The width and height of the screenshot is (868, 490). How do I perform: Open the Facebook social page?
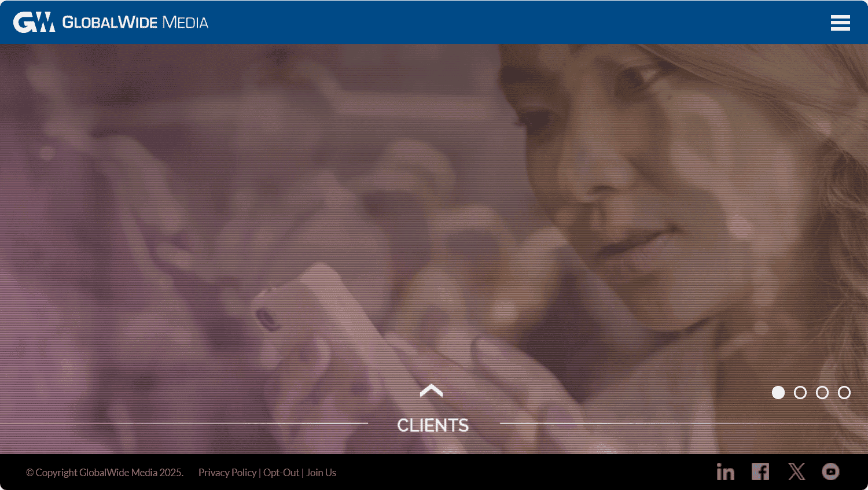(760, 471)
